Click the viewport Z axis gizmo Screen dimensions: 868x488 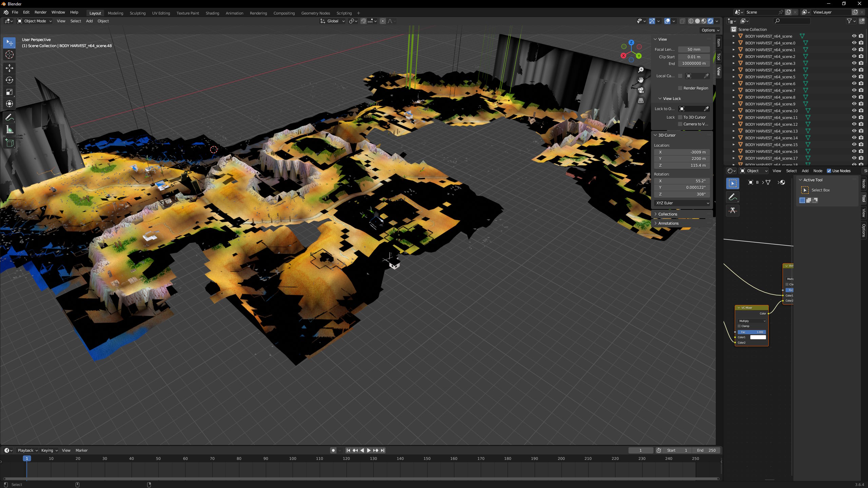[x=631, y=43]
